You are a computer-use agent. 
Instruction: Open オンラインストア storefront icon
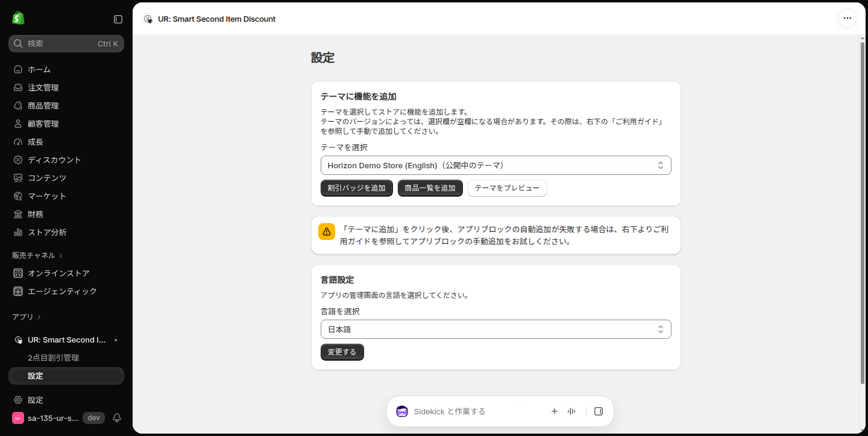[x=18, y=273]
